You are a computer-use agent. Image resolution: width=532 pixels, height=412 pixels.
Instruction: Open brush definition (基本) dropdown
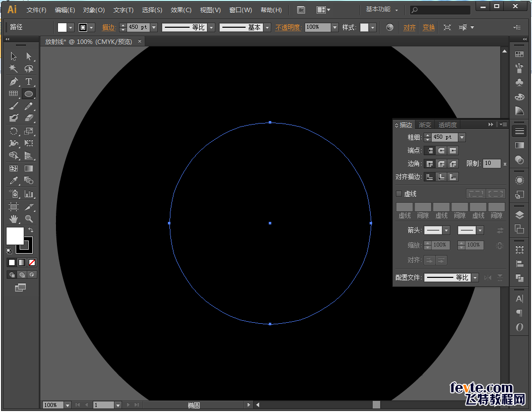point(267,28)
